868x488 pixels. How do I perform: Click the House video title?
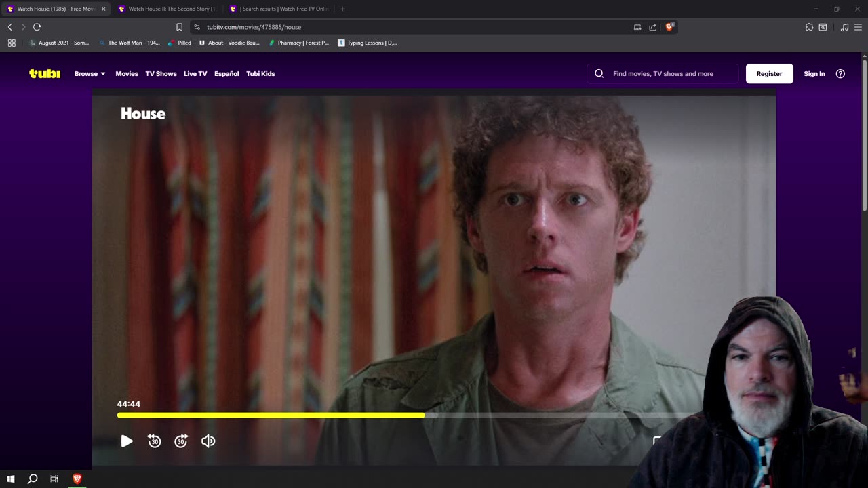pyautogui.click(x=143, y=114)
